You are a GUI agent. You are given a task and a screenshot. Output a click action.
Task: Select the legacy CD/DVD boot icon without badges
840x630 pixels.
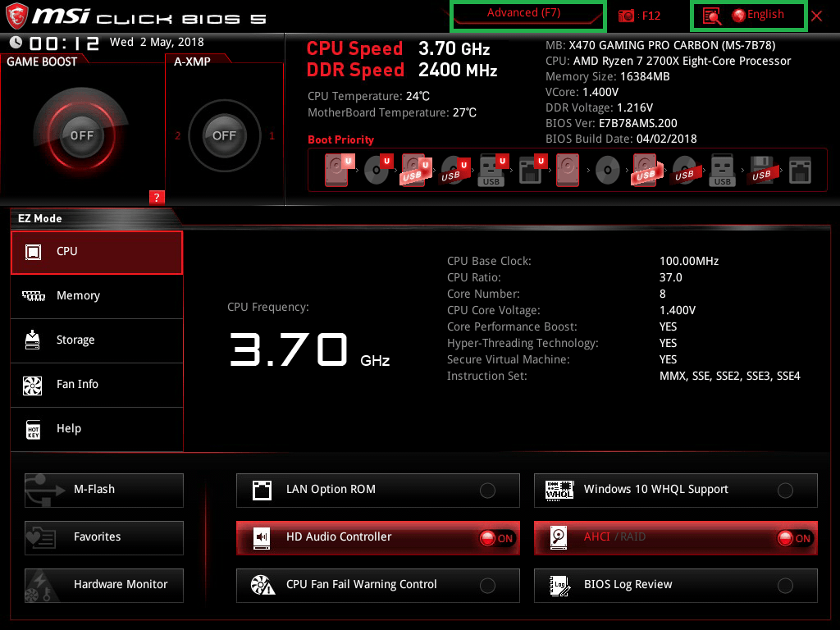click(x=608, y=171)
